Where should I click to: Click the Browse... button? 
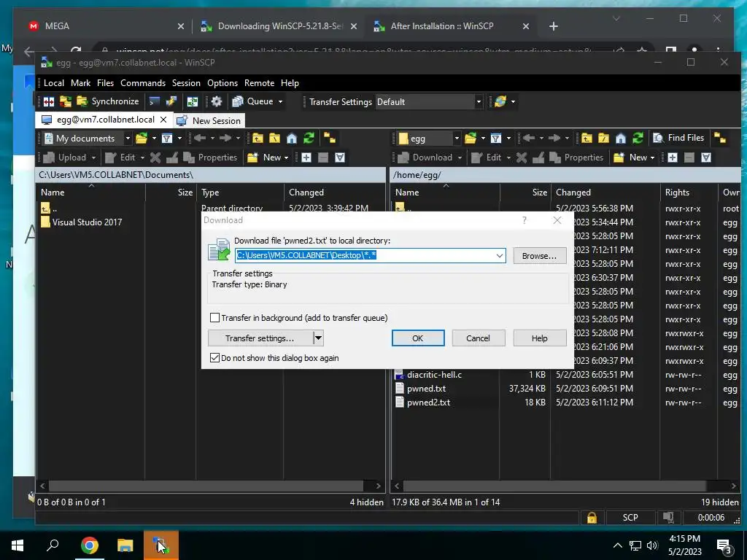[x=539, y=256]
